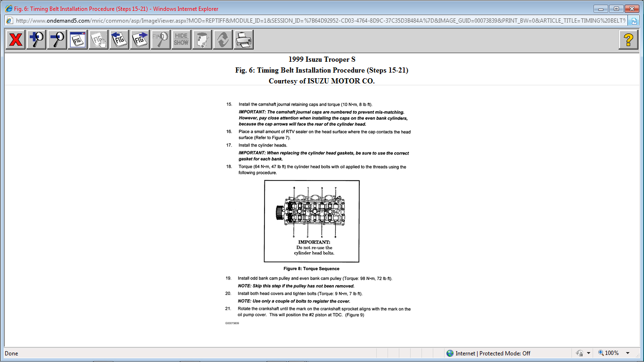Select the FIG hand pan tool
644x362 pixels.
coord(99,40)
